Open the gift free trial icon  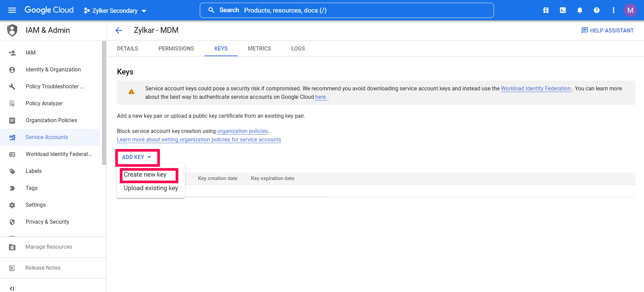pyautogui.click(x=546, y=10)
